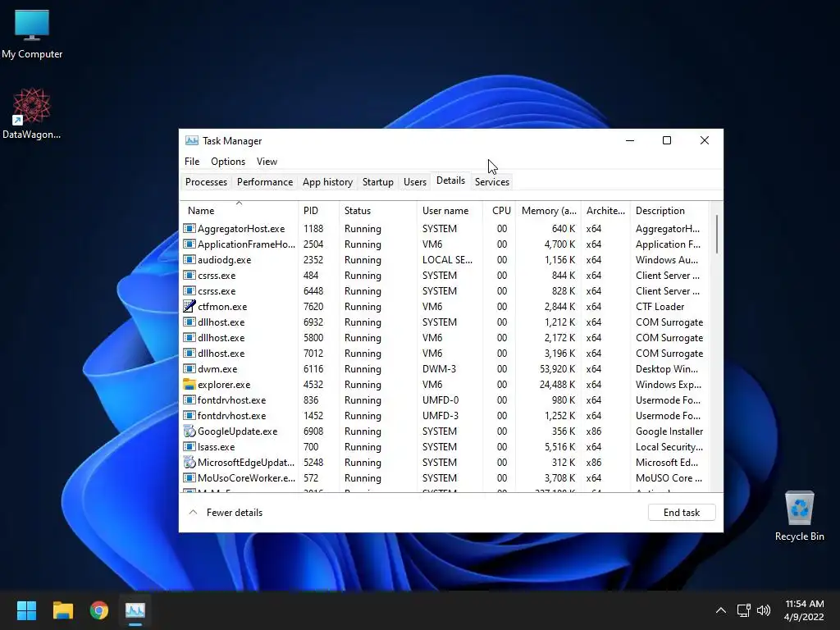840x630 pixels.
Task: Click the audiodg.exe process icon
Action: point(189,259)
